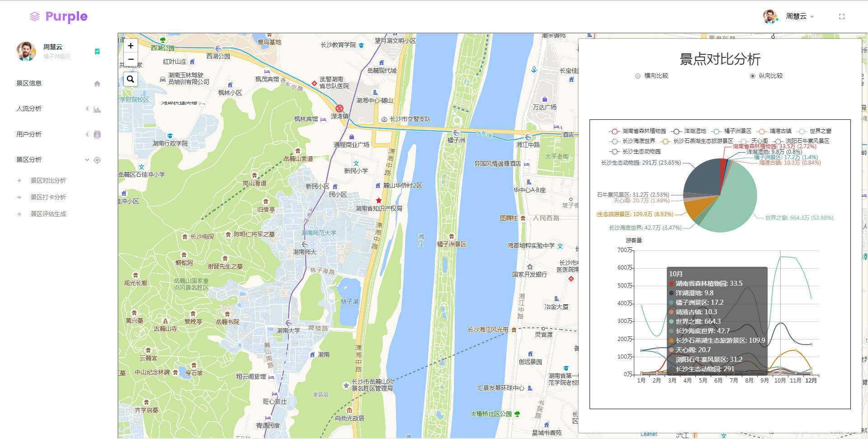Click the bar chart icon beside 人流分析
Screen dimensions: 868x439
97,109
